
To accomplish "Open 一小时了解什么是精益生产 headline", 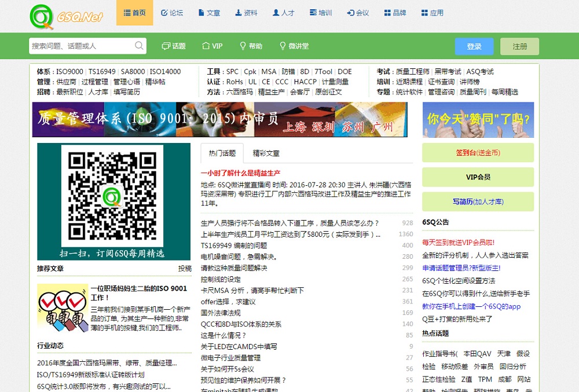I will tap(240, 173).
